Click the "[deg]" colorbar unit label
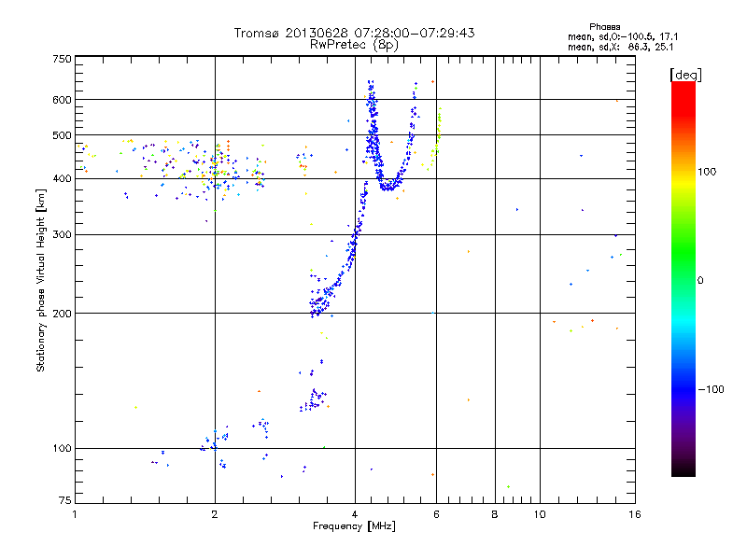Image resolution: width=747 pixels, height=560 pixels. [x=685, y=75]
